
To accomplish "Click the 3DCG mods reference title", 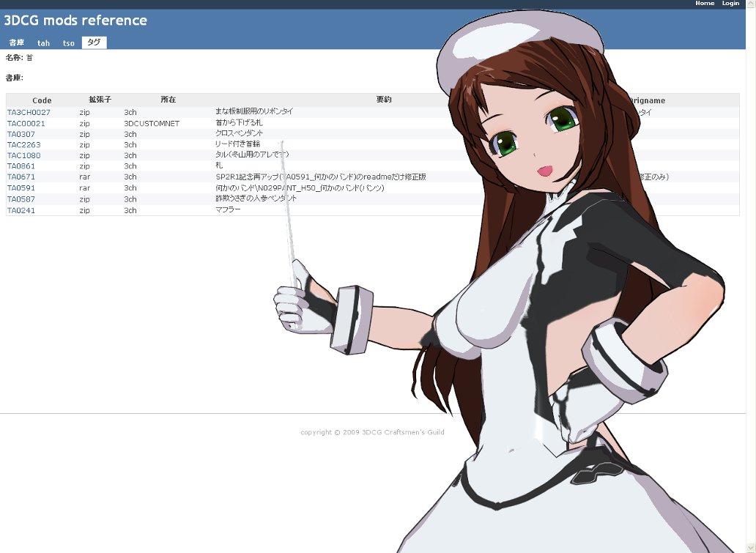I will [75, 21].
